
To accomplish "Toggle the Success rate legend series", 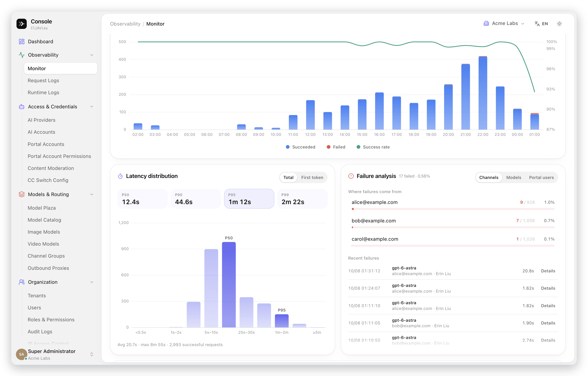I will (x=373, y=147).
